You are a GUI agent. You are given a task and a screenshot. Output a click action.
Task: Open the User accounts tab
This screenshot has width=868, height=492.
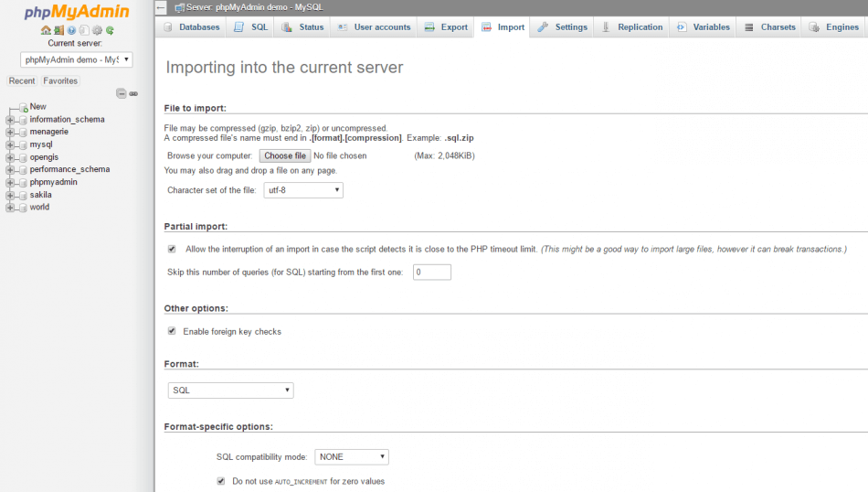(x=374, y=27)
